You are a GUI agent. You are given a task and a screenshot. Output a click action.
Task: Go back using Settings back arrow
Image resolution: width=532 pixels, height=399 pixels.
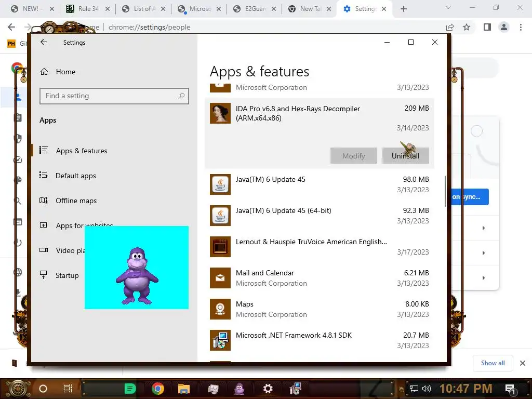44,42
